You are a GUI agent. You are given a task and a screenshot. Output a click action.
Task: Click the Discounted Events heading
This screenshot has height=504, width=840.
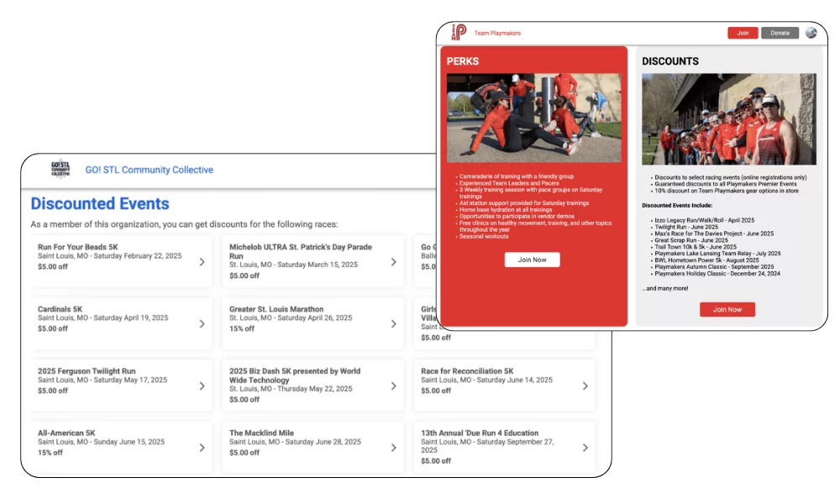[x=100, y=203]
